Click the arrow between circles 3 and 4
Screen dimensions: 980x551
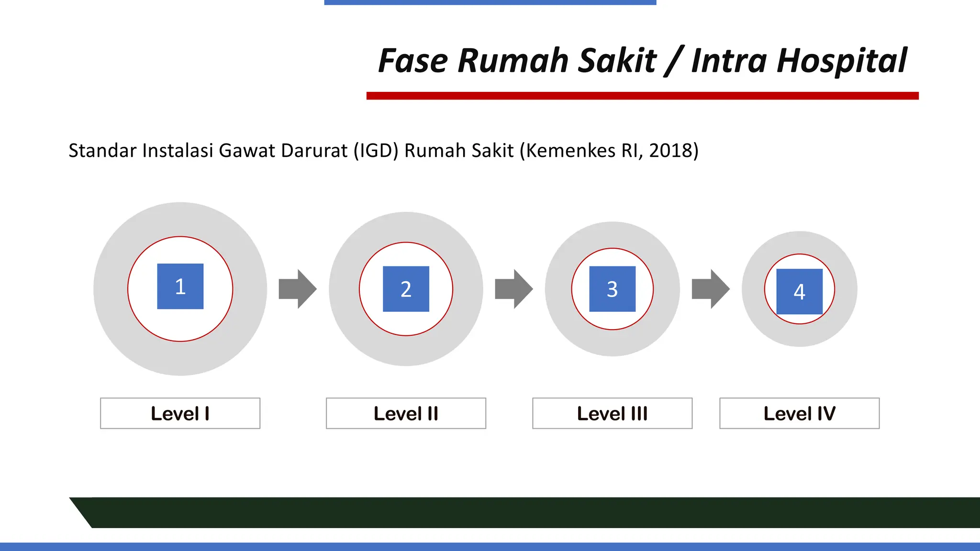[711, 289]
